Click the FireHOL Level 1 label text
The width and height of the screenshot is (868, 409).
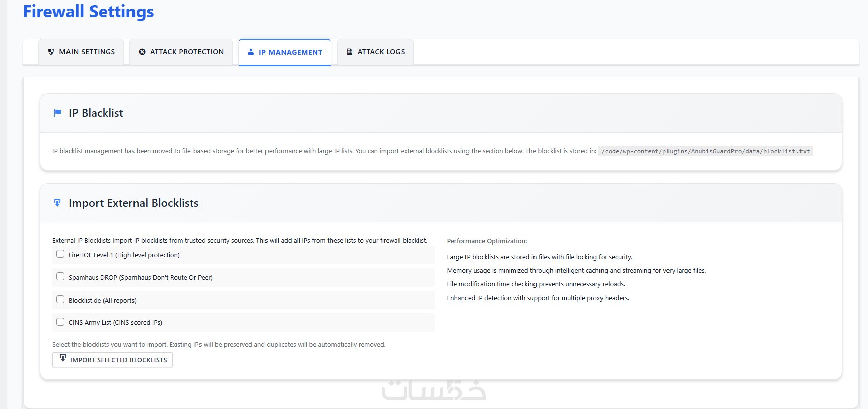(x=124, y=255)
